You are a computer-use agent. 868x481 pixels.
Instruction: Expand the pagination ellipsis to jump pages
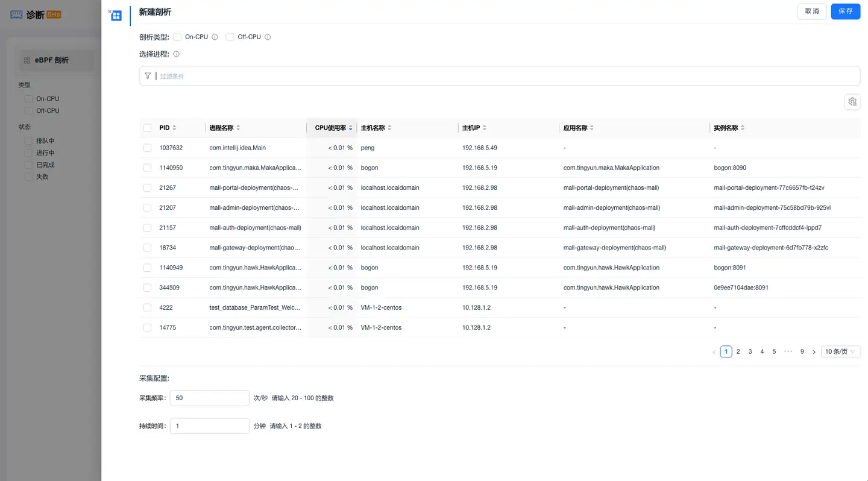coord(788,351)
